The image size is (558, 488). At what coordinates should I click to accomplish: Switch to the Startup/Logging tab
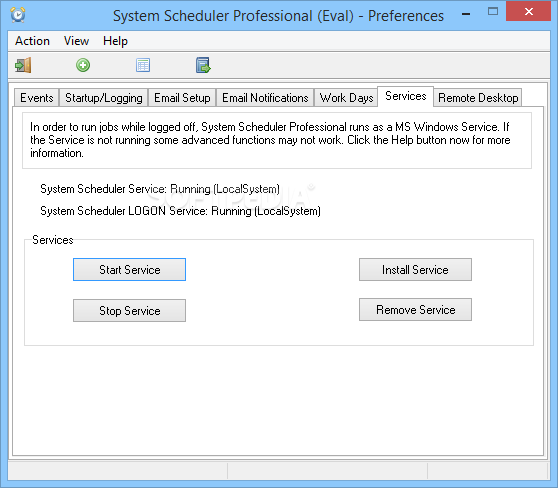point(104,98)
